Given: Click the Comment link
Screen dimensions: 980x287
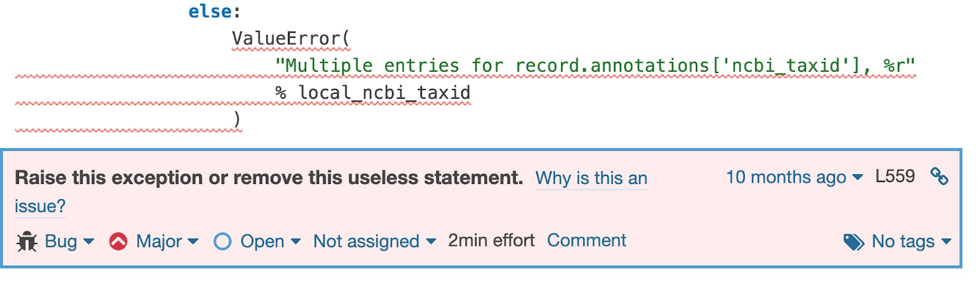Looking at the screenshot, I should point(586,240).
